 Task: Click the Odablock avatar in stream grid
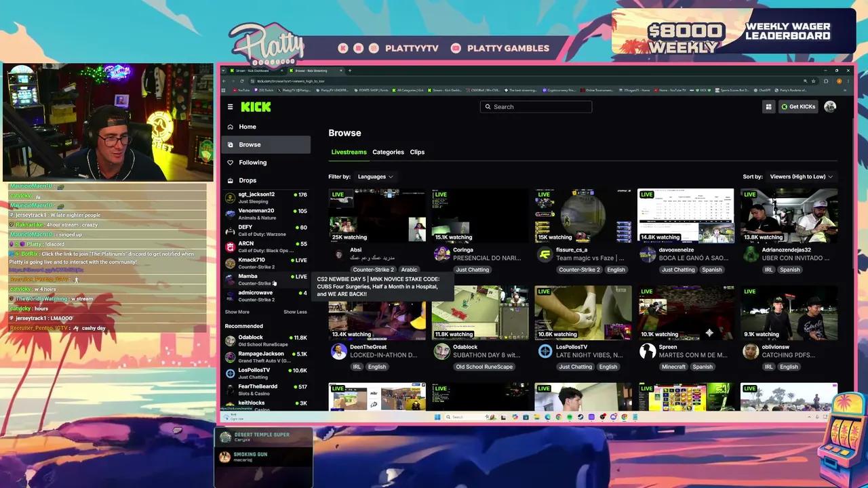[x=442, y=351]
